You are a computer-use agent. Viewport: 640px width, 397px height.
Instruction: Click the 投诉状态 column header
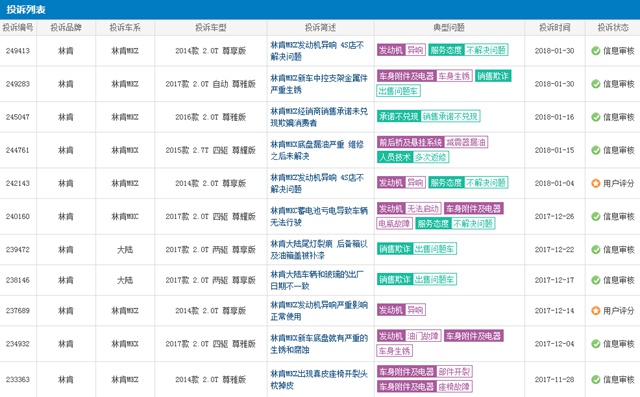coord(613,27)
